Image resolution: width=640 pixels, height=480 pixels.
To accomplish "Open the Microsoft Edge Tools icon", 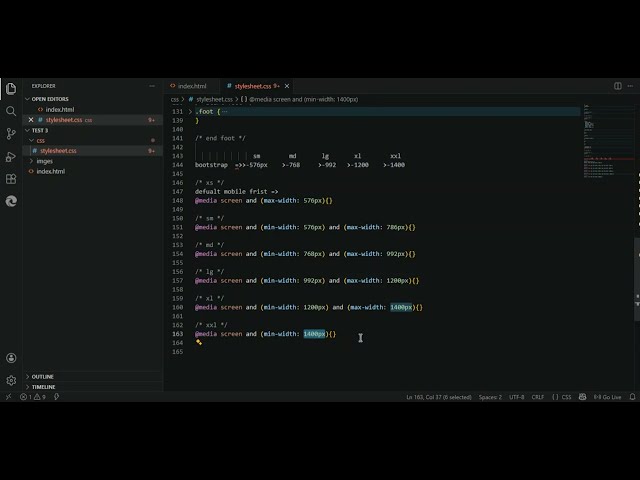I will tap(11, 201).
